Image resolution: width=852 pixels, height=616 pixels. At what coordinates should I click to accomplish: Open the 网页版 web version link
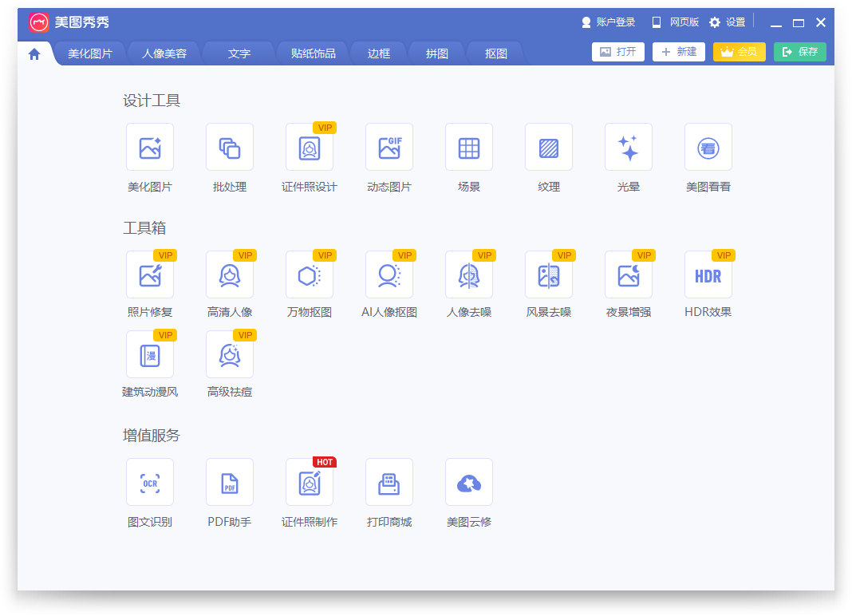[x=676, y=22]
